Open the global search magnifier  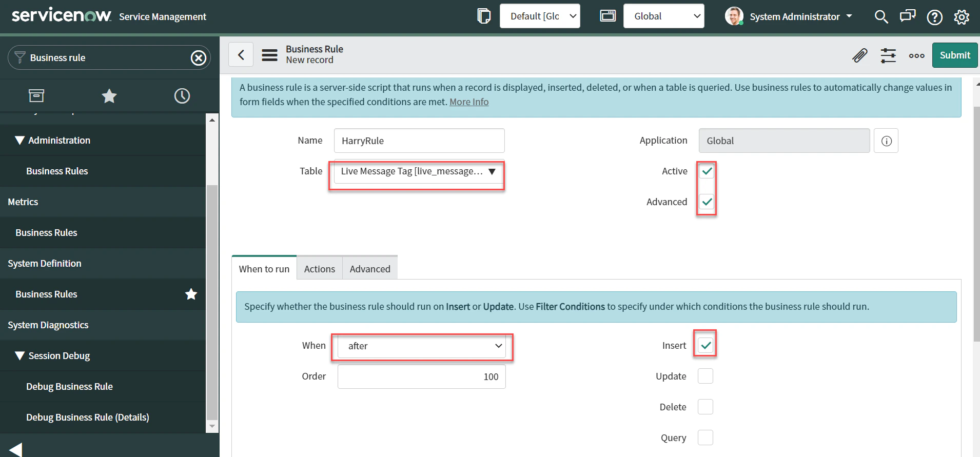click(881, 17)
